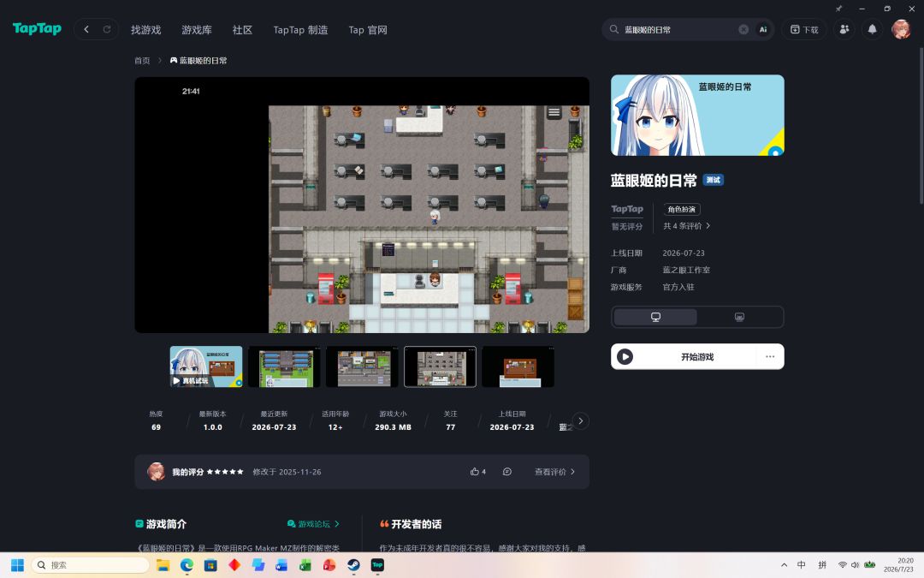Viewport: 924px width, 578px height.
Task: Open the 游戏论坛 link
Action: tap(313, 524)
